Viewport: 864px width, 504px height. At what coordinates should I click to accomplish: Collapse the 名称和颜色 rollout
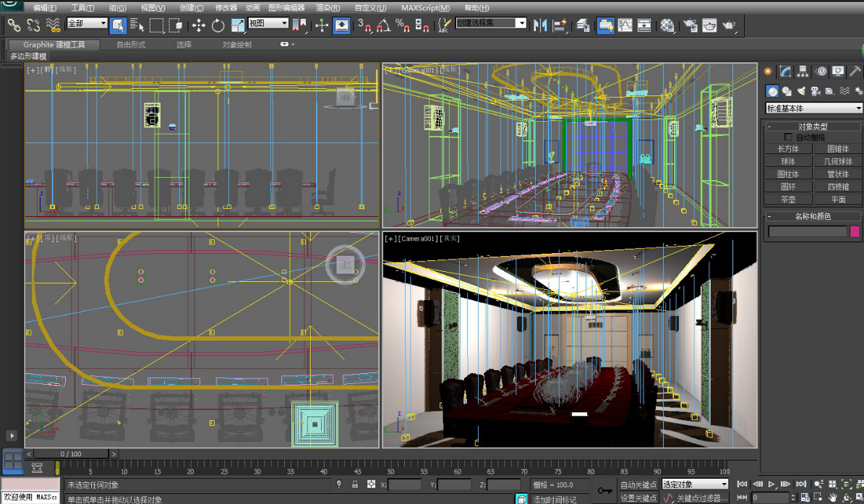812,216
